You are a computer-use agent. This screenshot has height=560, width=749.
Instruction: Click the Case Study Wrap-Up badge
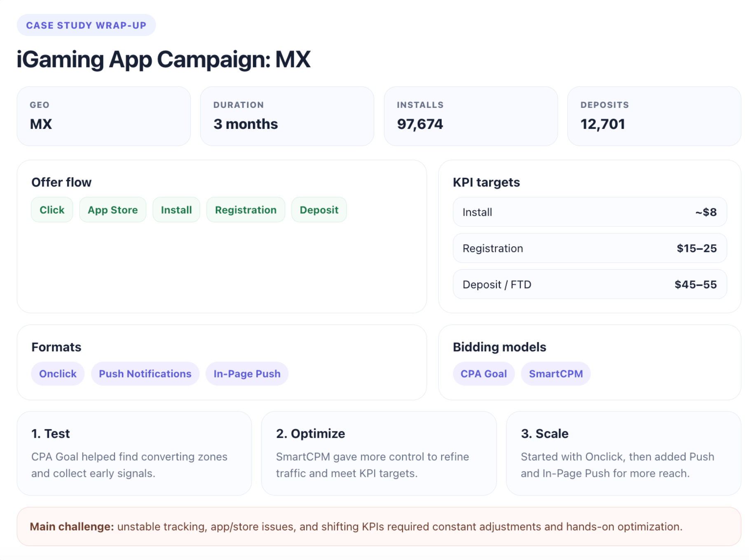86,25
